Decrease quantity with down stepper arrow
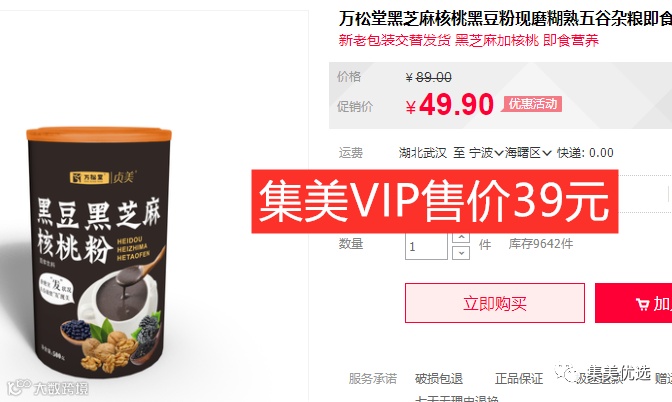This screenshot has width=672, height=402. click(x=461, y=253)
